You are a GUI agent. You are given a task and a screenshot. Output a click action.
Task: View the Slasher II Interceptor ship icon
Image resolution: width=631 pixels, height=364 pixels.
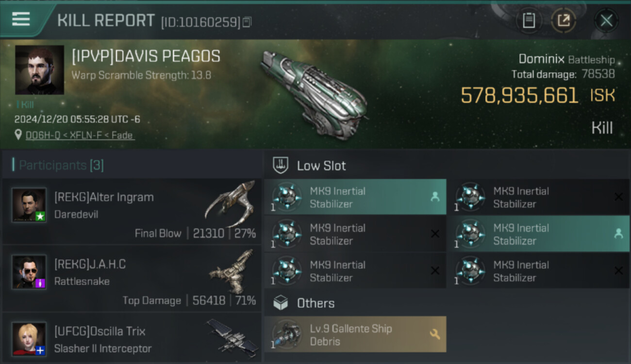pyautogui.click(x=232, y=335)
